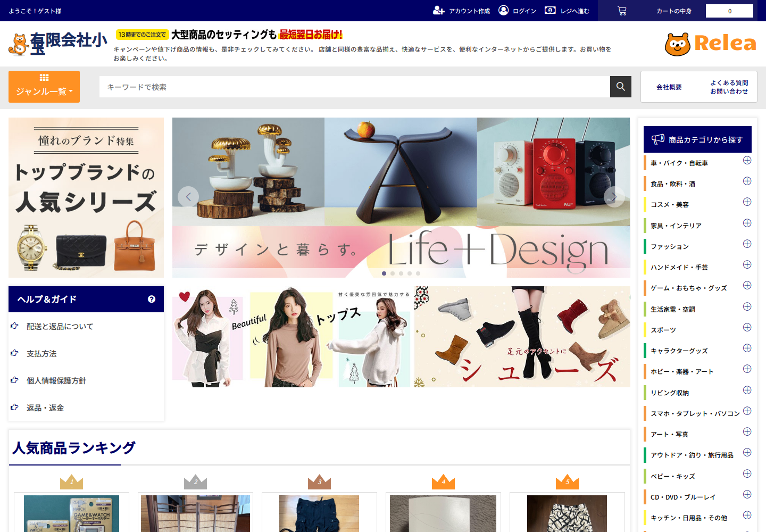766x532 pixels.
Task: Click the ログイン link
Action: click(524, 11)
